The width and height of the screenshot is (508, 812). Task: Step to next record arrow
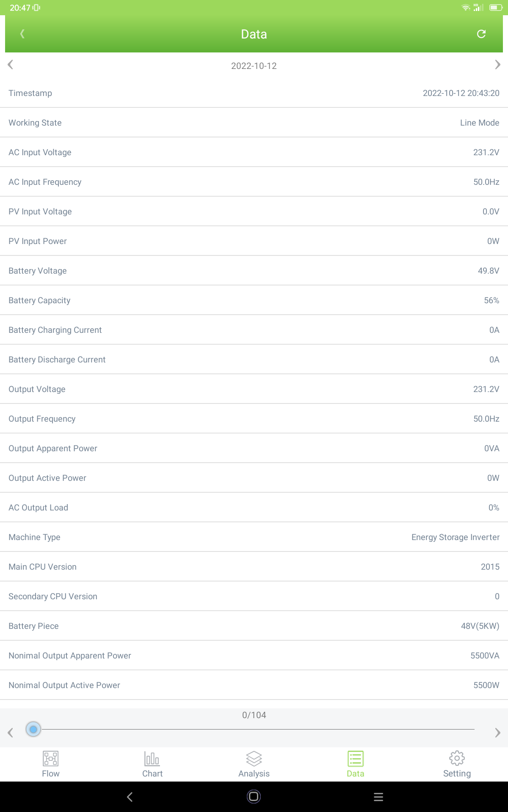point(497,732)
